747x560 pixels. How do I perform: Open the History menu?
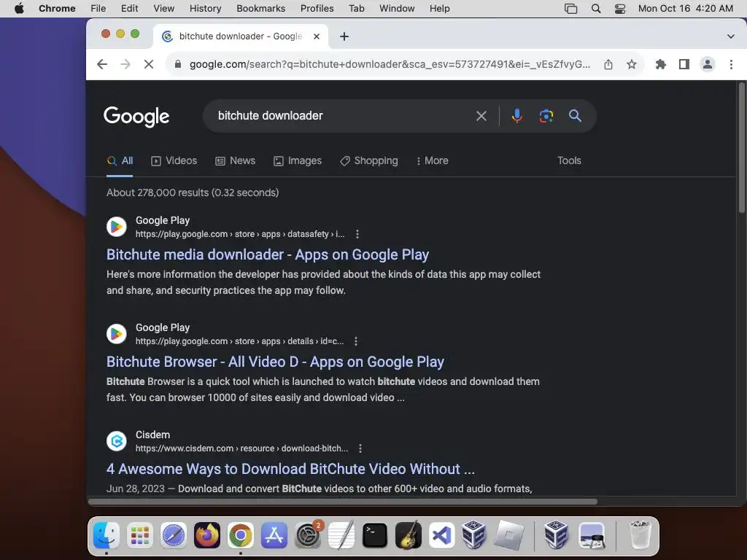tap(205, 9)
